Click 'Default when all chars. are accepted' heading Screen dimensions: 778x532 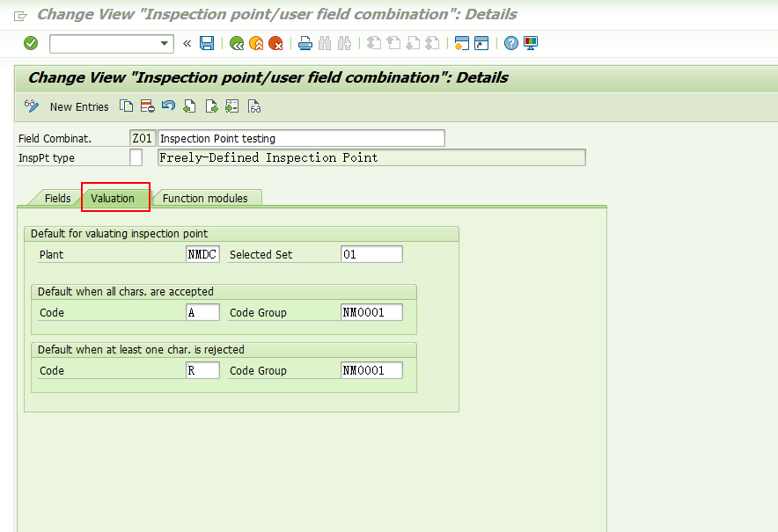[126, 292]
